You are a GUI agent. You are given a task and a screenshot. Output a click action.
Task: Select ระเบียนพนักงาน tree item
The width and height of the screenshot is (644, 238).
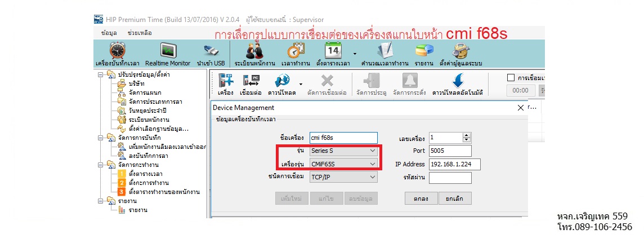point(149,120)
